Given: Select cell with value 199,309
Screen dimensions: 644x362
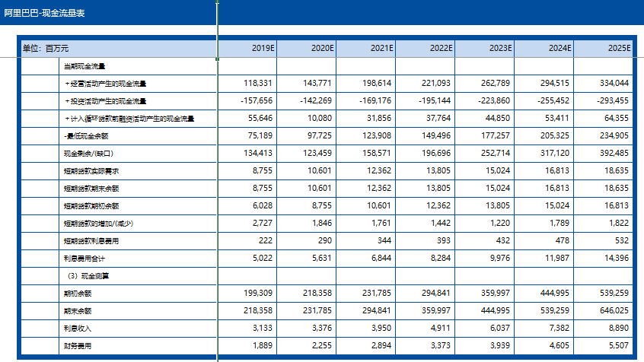Looking at the screenshot, I should (x=247, y=294).
